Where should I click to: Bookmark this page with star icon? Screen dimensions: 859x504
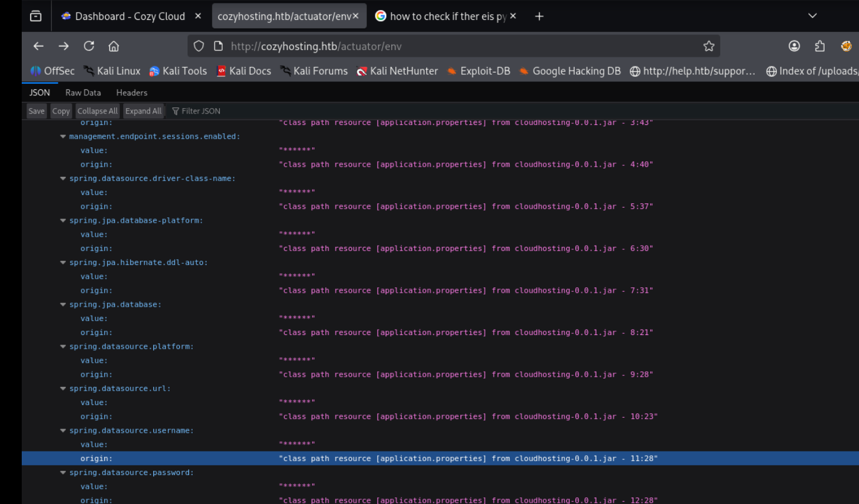[709, 46]
